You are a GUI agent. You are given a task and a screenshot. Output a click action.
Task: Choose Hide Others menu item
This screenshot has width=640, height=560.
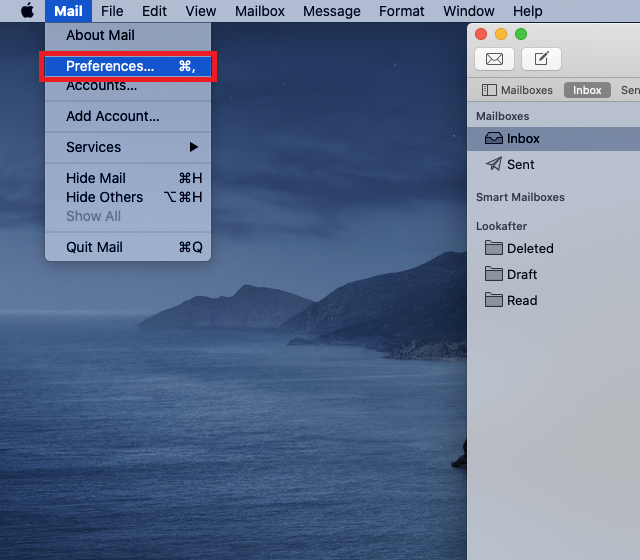128,197
